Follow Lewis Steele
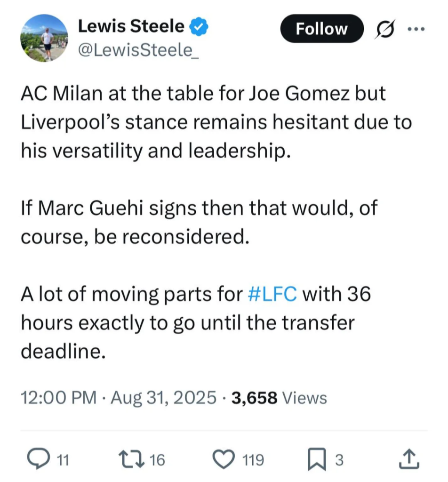448x482 pixels. (322, 29)
